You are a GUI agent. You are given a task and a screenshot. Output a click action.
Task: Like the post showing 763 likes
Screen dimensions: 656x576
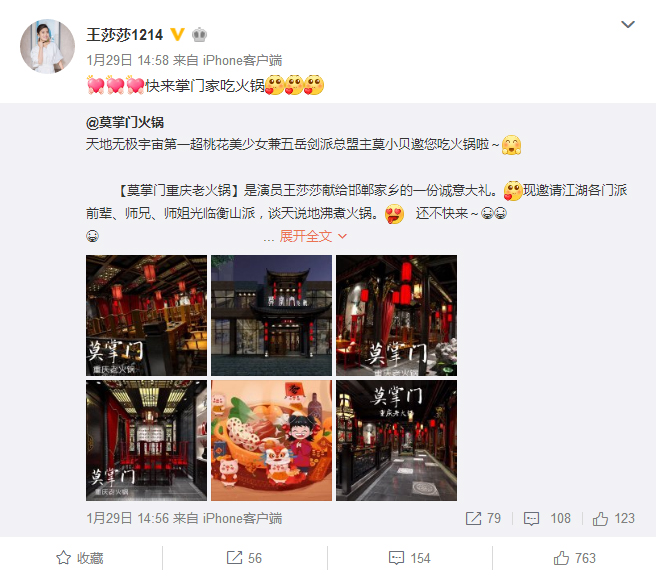(x=574, y=558)
